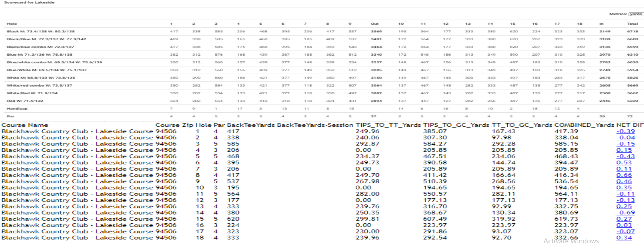Viewport: 644px width, 244px height.
Task: Follow the -0.15 NET DIF link
Action: point(625,144)
